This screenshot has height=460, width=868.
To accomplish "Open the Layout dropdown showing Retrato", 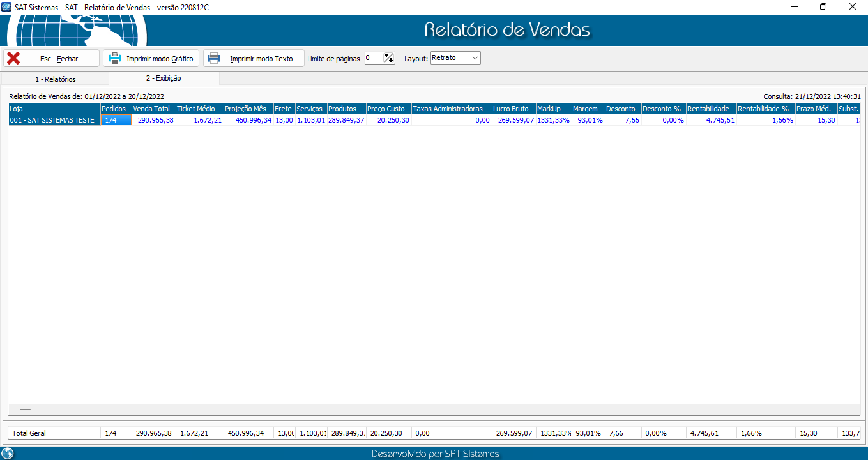I will coord(455,58).
